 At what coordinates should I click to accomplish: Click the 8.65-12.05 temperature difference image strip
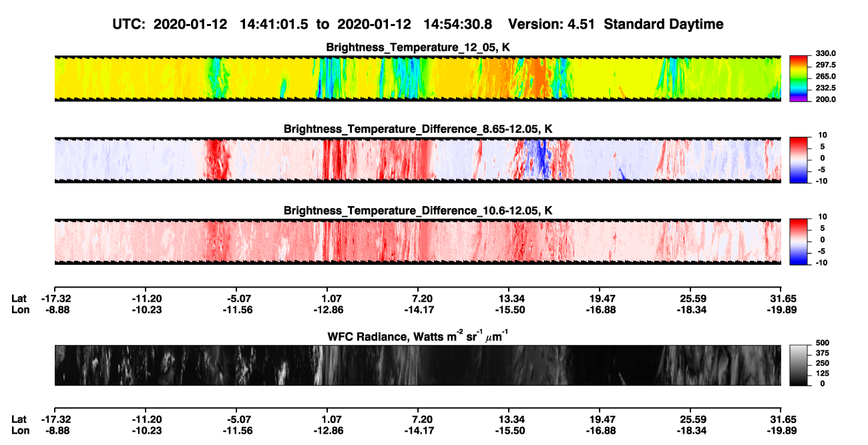tap(417, 159)
